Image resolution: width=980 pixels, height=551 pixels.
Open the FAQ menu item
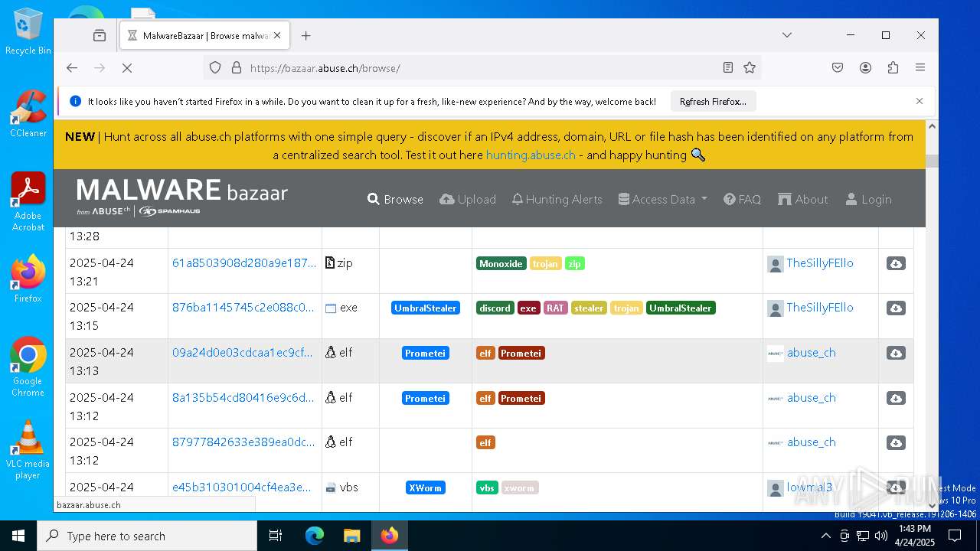[x=742, y=199]
